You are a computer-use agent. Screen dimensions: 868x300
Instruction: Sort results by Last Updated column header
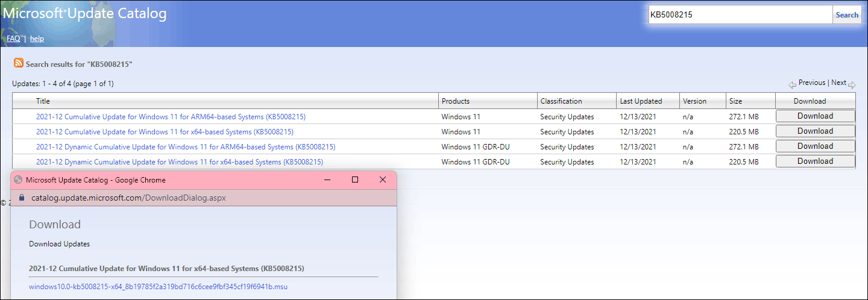641,101
